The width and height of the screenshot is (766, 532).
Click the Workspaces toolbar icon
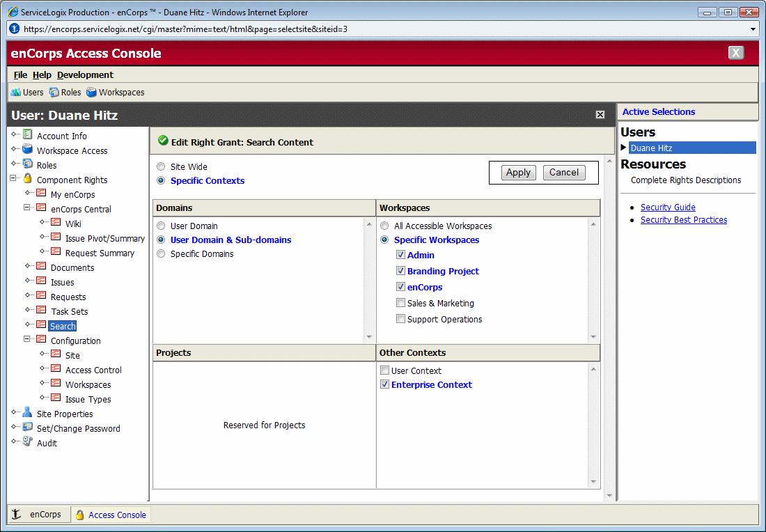click(x=91, y=93)
